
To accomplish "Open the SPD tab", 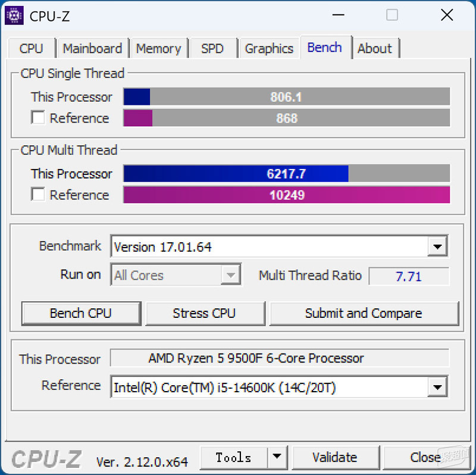I will tap(212, 49).
